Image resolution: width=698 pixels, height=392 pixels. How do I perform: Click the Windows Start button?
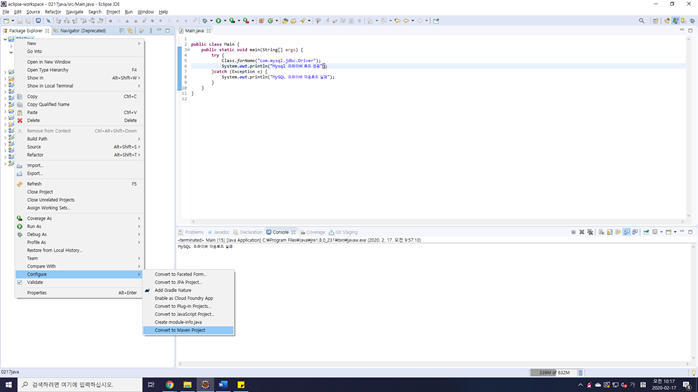pos(8,384)
